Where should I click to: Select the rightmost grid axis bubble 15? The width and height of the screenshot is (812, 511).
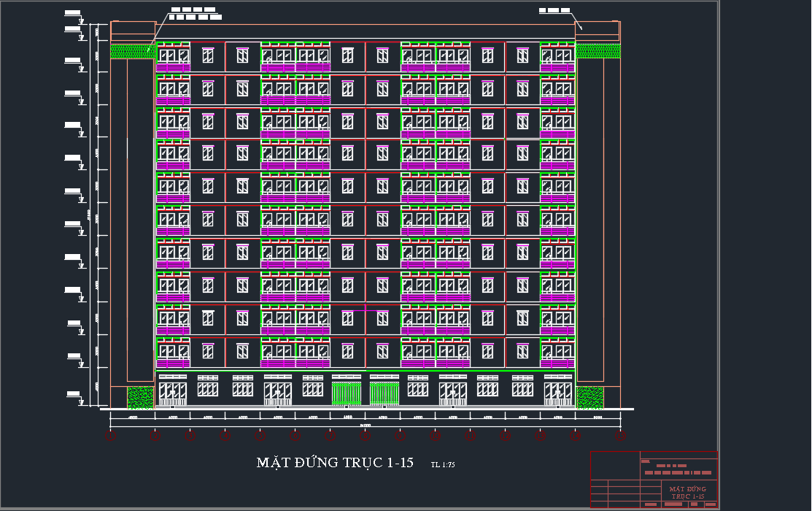tap(619, 437)
